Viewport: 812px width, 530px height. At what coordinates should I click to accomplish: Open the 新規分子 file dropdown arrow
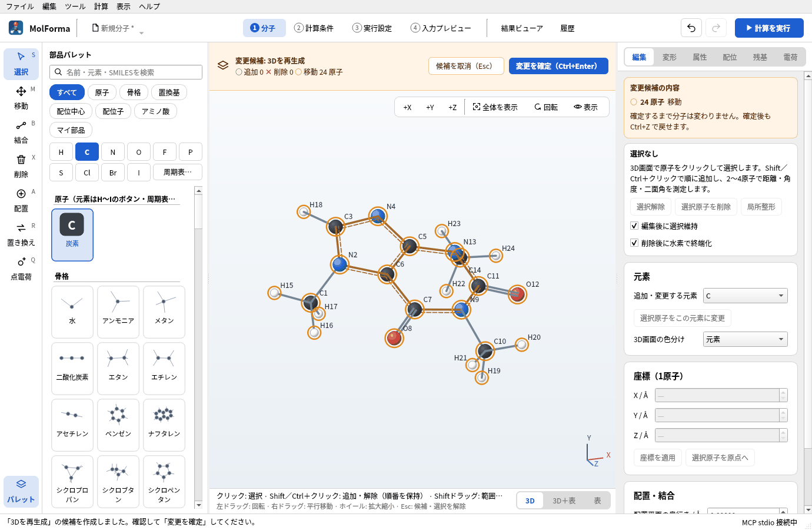click(141, 32)
